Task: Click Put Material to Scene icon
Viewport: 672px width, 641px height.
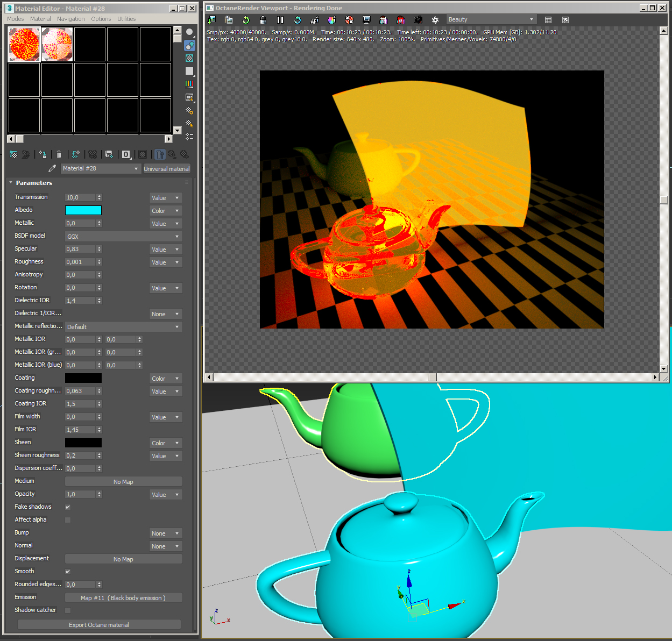Action: [x=26, y=154]
